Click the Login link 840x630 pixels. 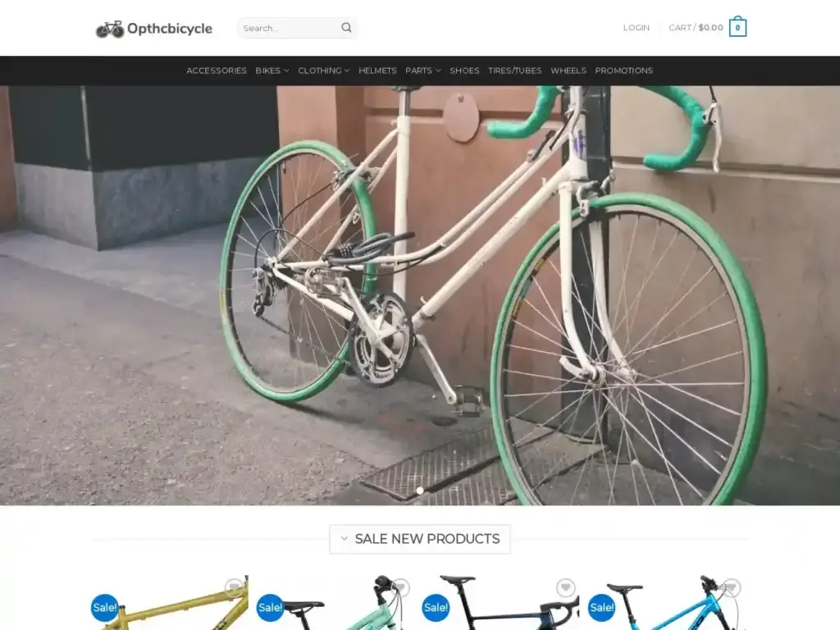pyautogui.click(x=636, y=28)
